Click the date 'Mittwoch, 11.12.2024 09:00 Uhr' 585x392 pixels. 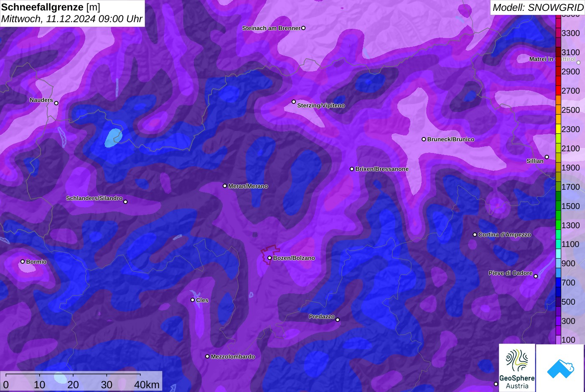72,19
